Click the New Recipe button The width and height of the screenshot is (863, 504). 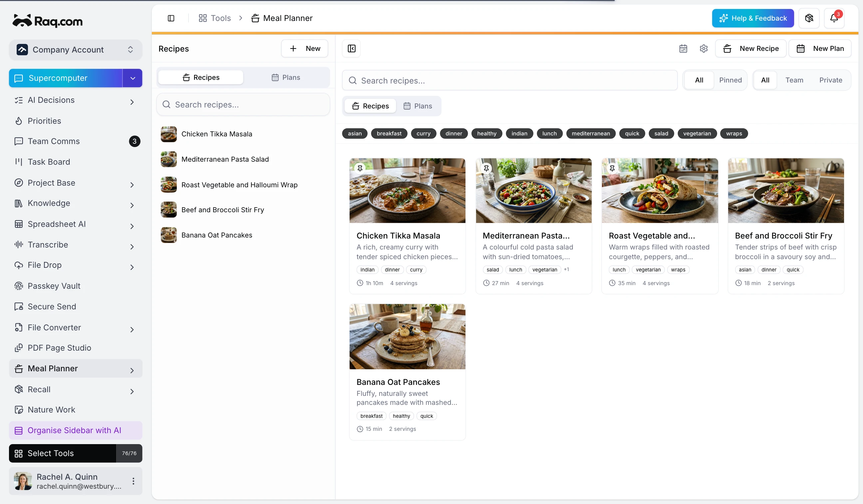(x=750, y=49)
